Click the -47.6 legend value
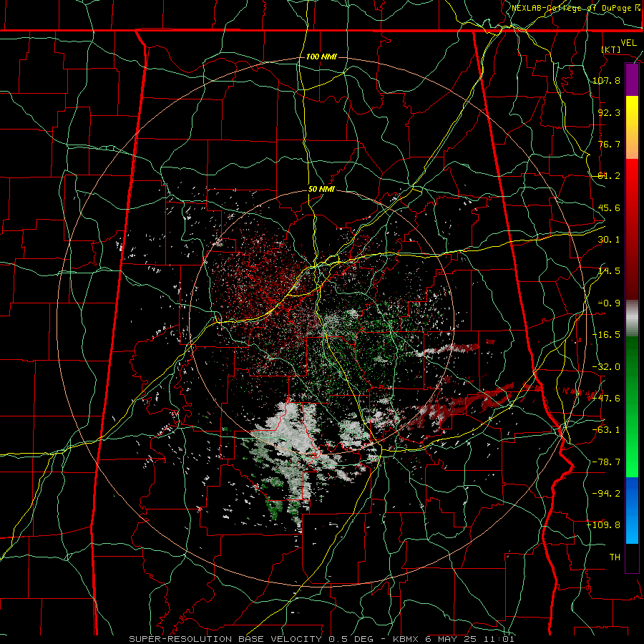Image resolution: width=644 pixels, height=644 pixels. click(x=606, y=399)
